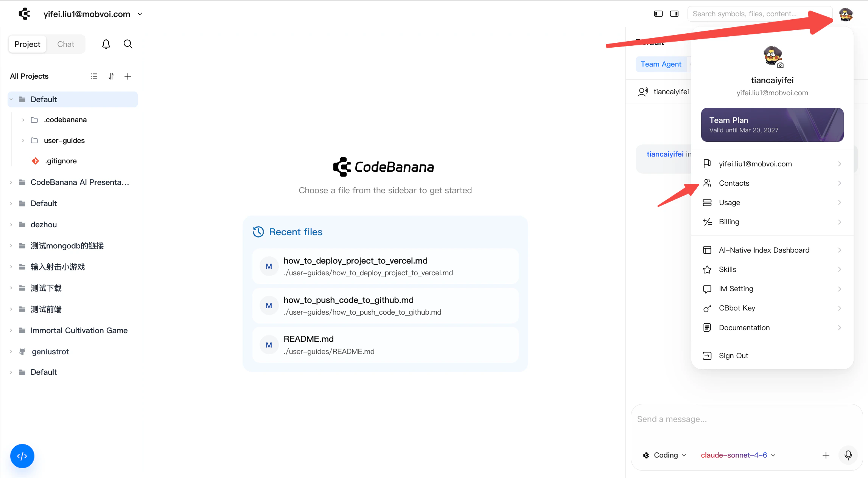
Task: Toggle the left panel layout icon
Action: (658, 14)
